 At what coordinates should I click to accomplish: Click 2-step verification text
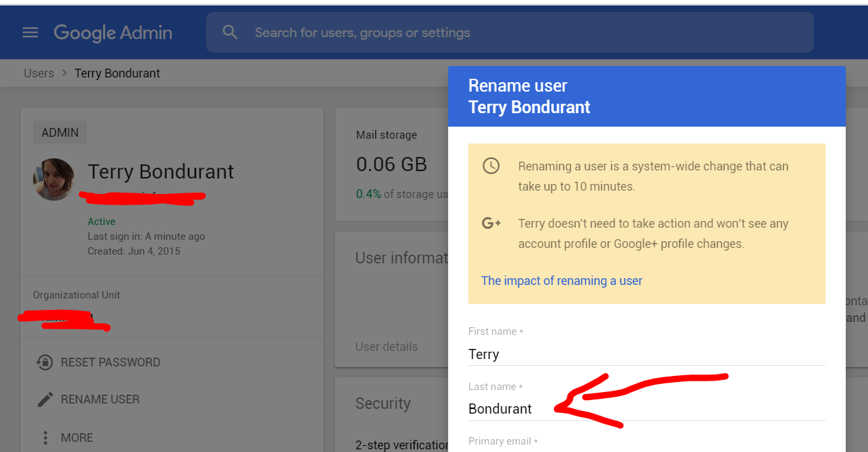tap(402, 445)
